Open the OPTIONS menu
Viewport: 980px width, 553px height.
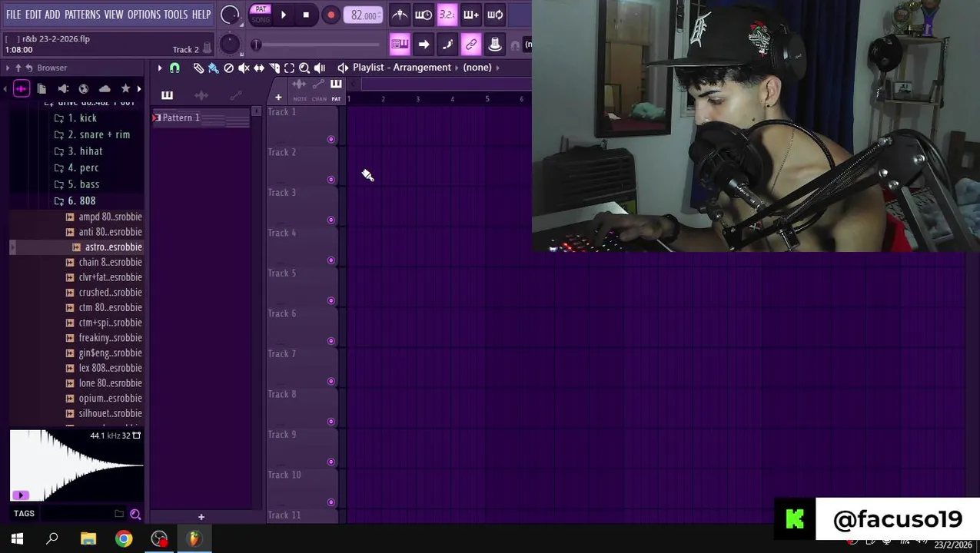point(144,15)
